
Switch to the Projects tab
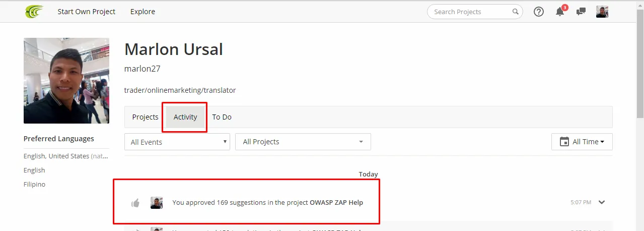click(x=145, y=117)
